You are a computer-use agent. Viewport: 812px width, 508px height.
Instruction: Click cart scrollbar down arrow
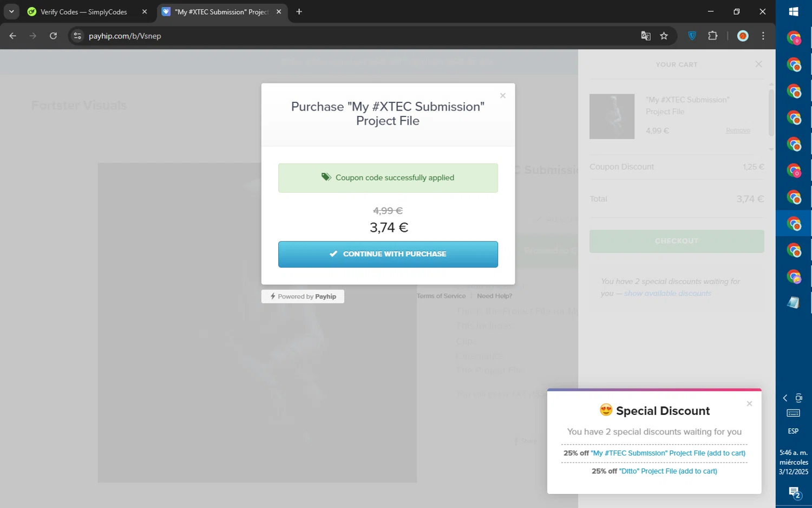(x=771, y=149)
